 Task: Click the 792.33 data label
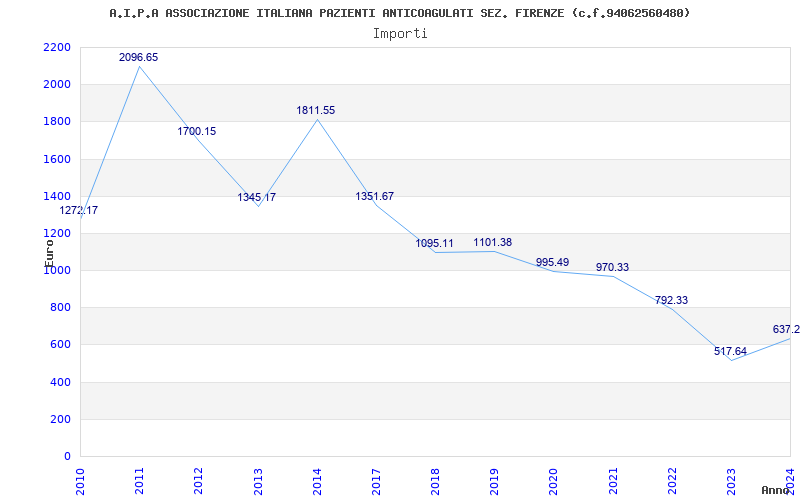(671, 301)
